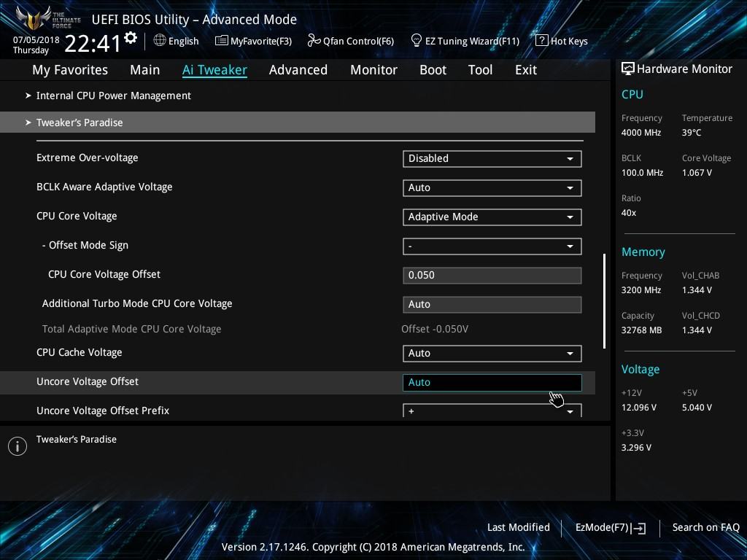747x560 pixels.
Task: Click the globe language icon
Action: pos(160,41)
